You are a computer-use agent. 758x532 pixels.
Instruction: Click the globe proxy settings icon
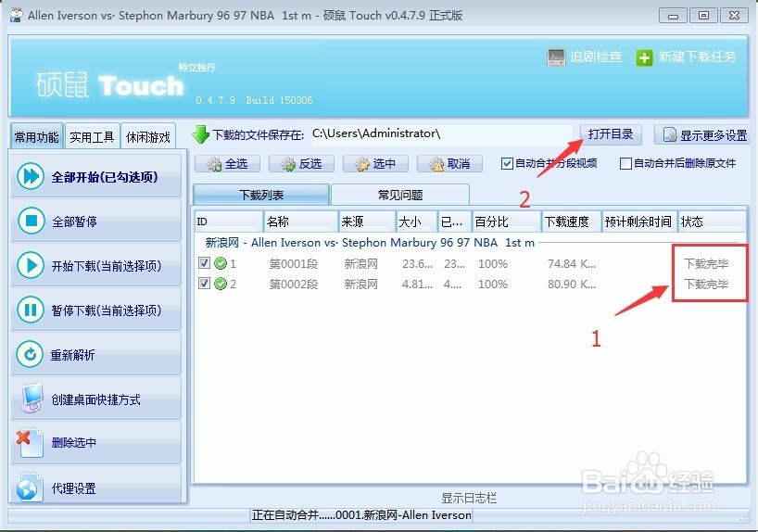28,488
